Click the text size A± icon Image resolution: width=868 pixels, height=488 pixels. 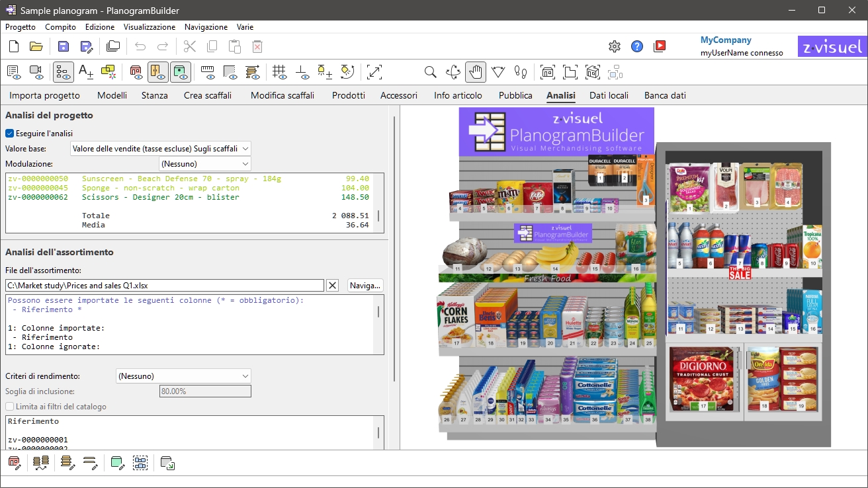point(86,71)
